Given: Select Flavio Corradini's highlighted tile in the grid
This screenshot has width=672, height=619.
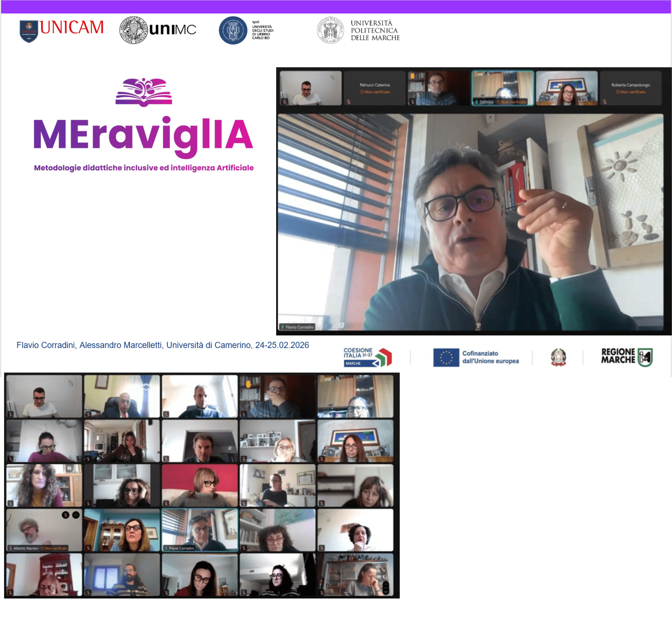Looking at the screenshot, I should (x=200, y=530).
